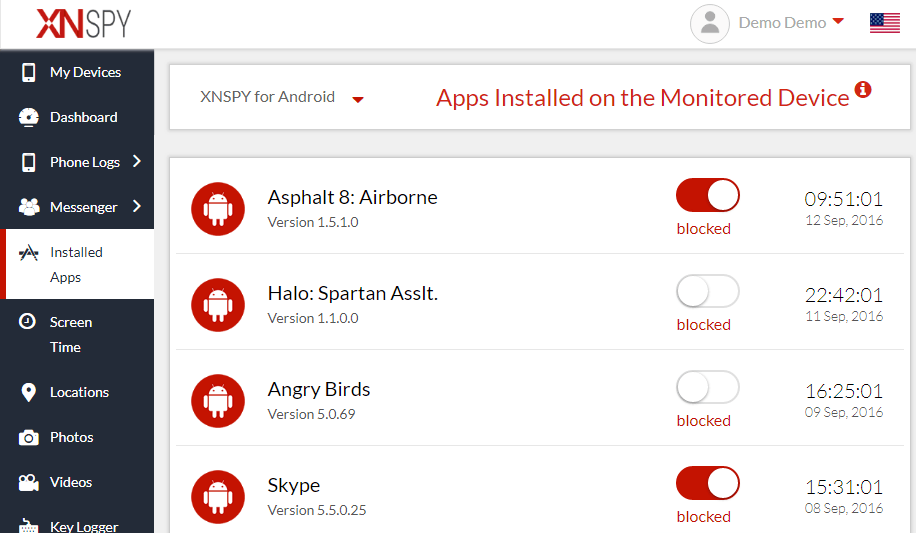Click the user profile avatar
The width and height of the screenshot is (916, 533).
pyautogui.click(x=710, y=24)
